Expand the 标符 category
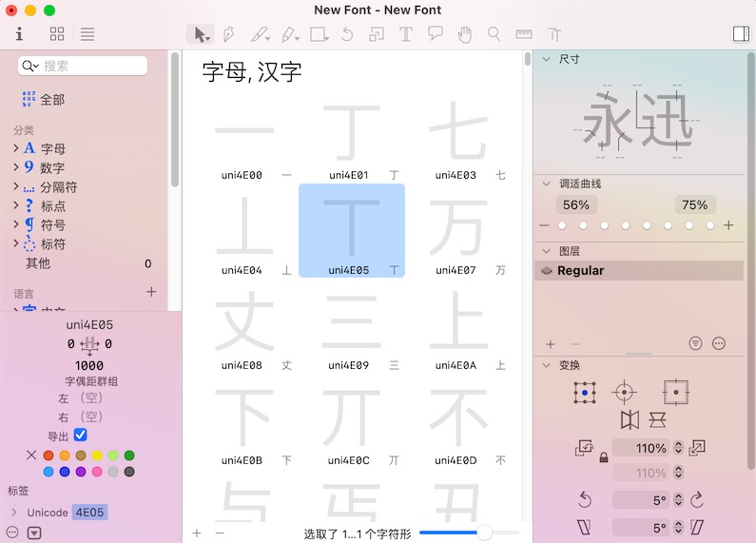Screen dimensions: 756x543 click(16, 243)
